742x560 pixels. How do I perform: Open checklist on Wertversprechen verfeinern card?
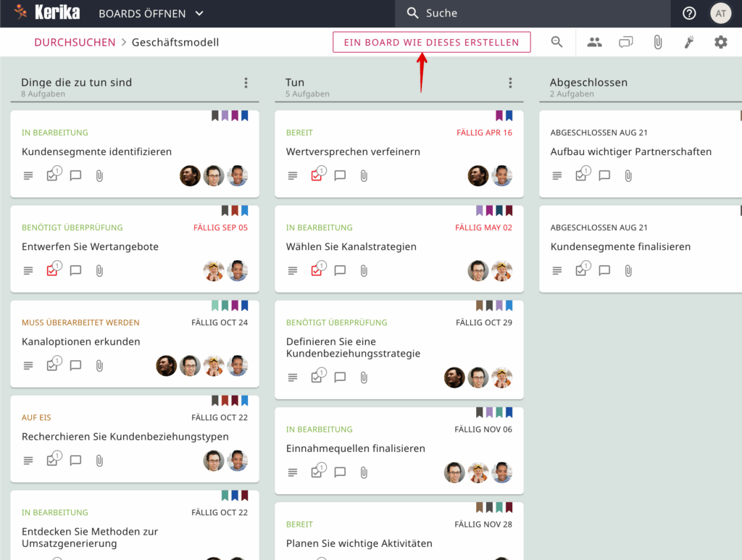click(x=317, y=175)
